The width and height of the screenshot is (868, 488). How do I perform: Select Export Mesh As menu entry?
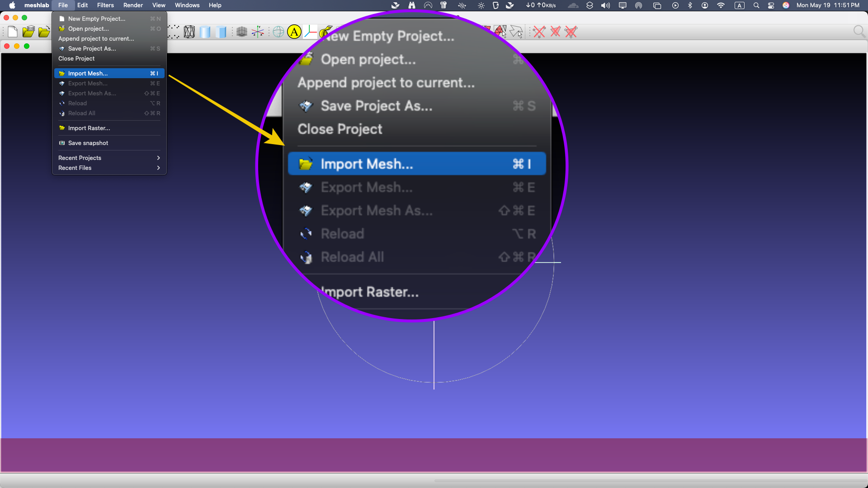click(109, 93)
